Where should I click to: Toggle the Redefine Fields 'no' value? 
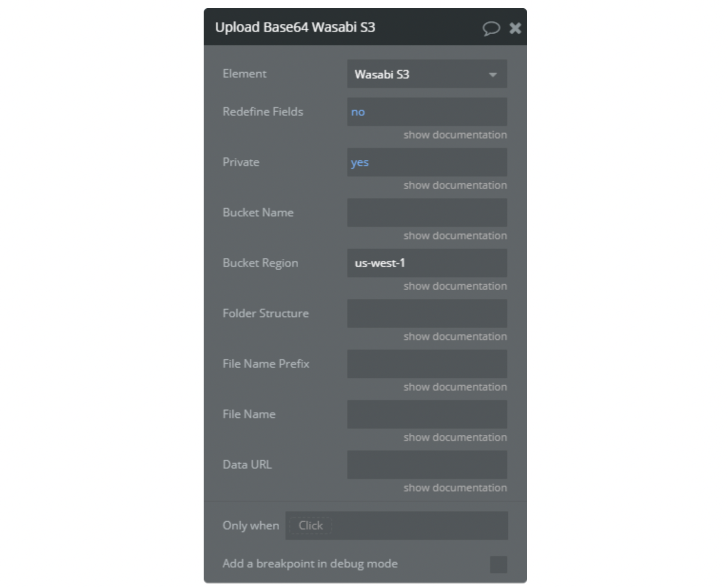click(358, 112)
